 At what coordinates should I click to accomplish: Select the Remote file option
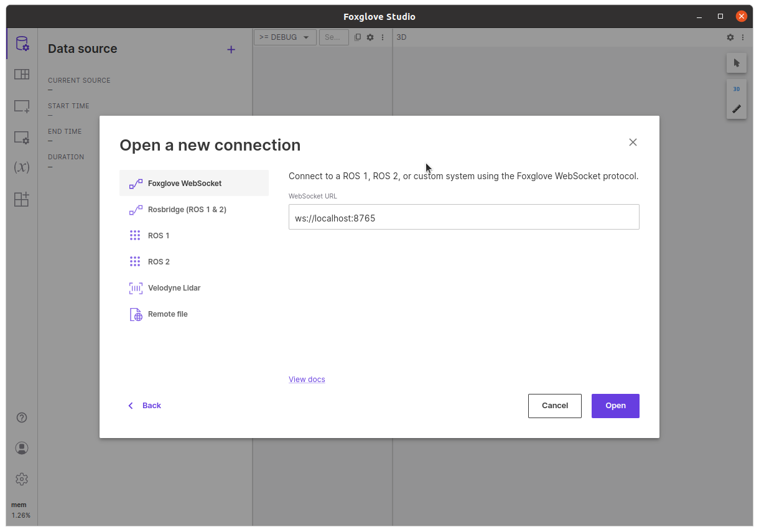tap(194, 314)
